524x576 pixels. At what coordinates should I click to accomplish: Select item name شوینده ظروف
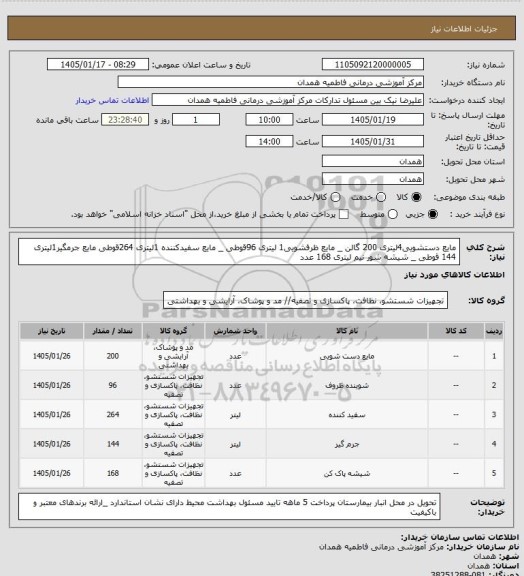coord(347,385)
